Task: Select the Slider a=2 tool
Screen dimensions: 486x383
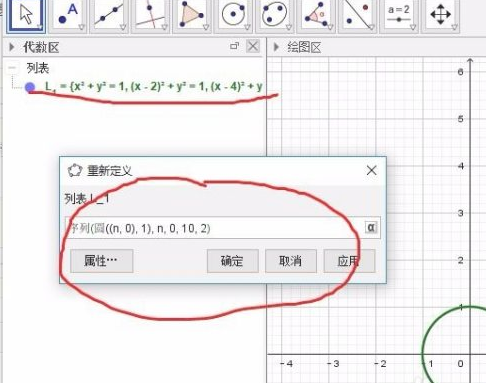Action: click(399, 16)
